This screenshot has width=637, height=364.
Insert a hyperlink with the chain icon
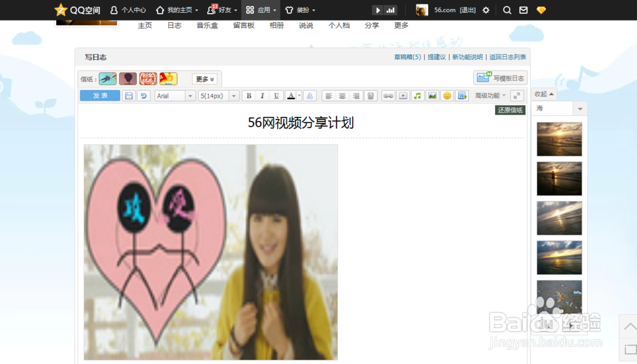click(x=389, y=95)
